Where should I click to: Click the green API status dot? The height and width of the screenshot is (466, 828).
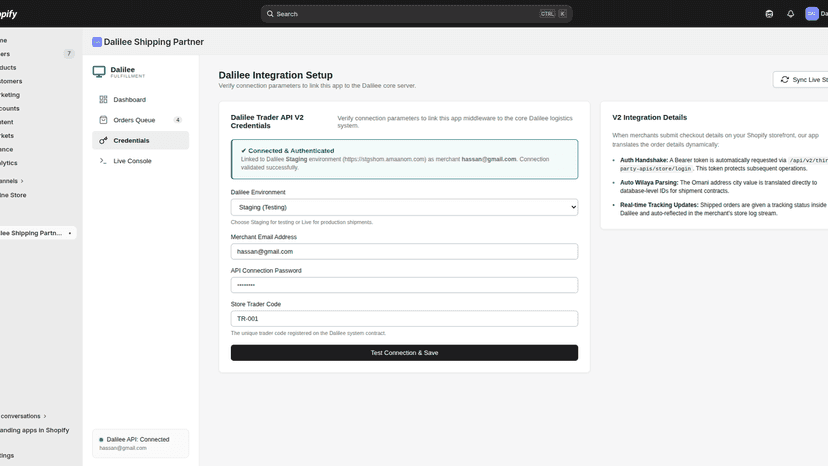101,440
